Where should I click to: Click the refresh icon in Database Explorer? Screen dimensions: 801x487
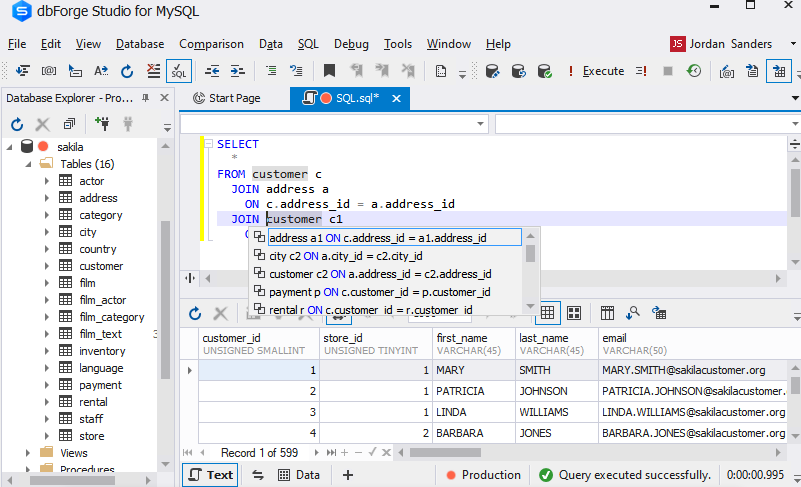click(17, 124)
